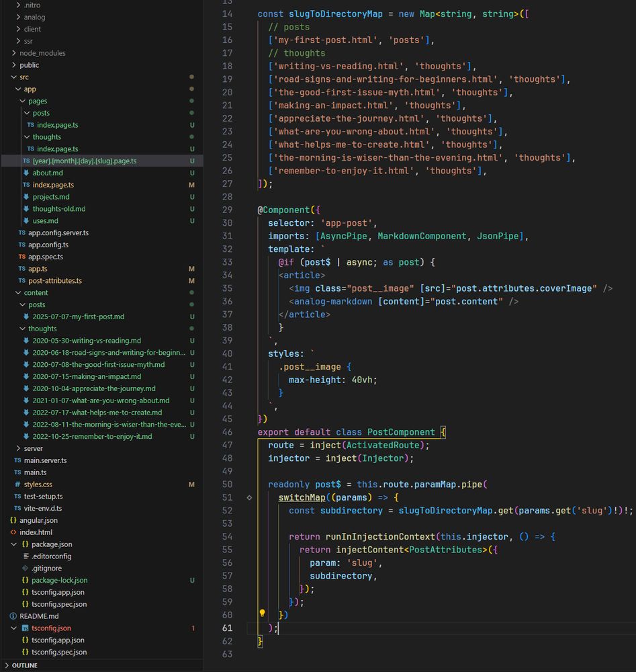Screen dimensions: 636x672
Task: Expand the OUTLINE section
Action: (7, 665)
